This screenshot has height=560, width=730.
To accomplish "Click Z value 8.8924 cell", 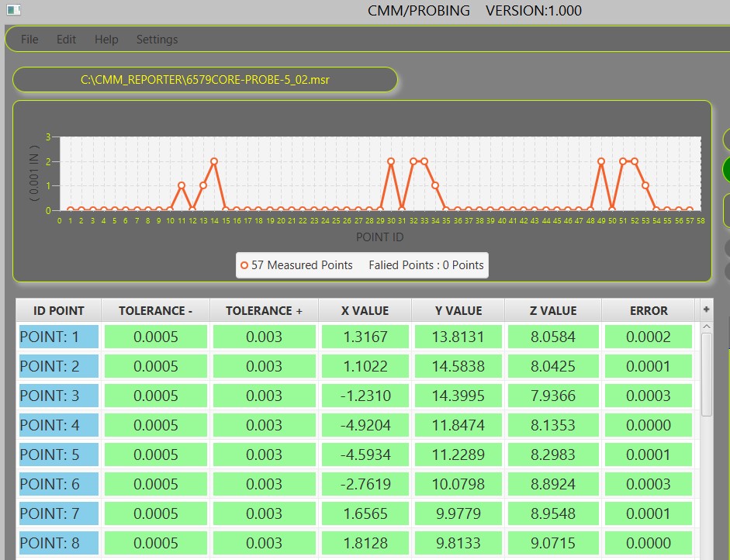I will click(x=553, y=484).
